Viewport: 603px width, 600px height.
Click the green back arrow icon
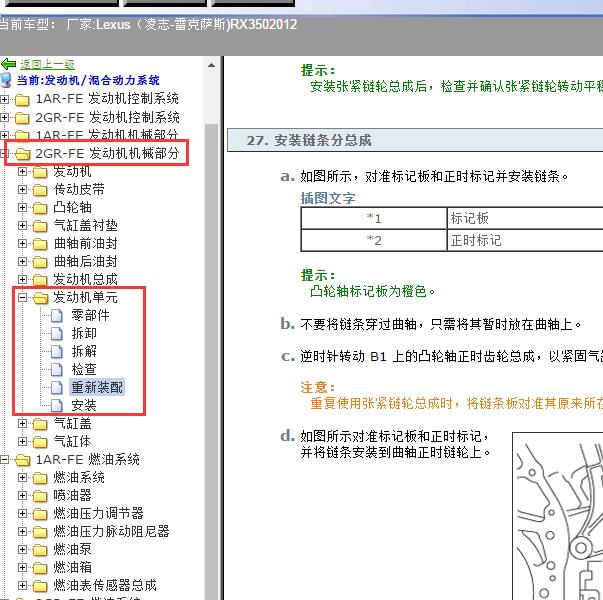click(x=8, y=64)
